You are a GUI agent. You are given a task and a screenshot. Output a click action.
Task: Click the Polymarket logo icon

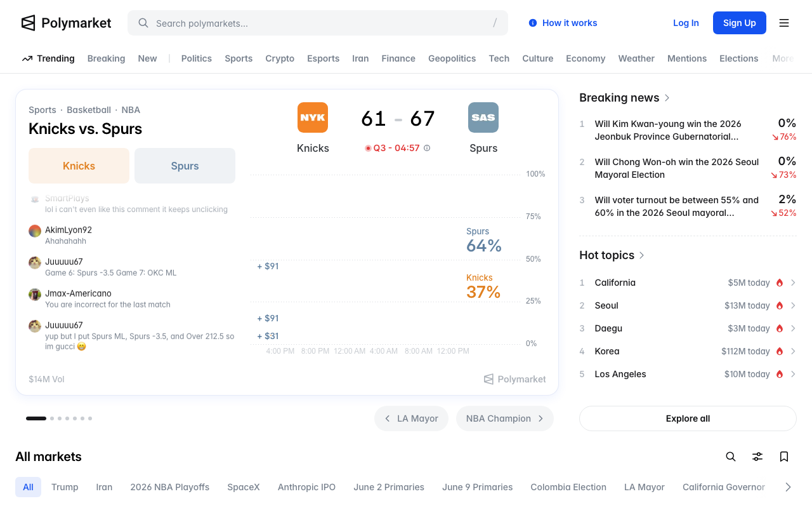tap(28, 23)
